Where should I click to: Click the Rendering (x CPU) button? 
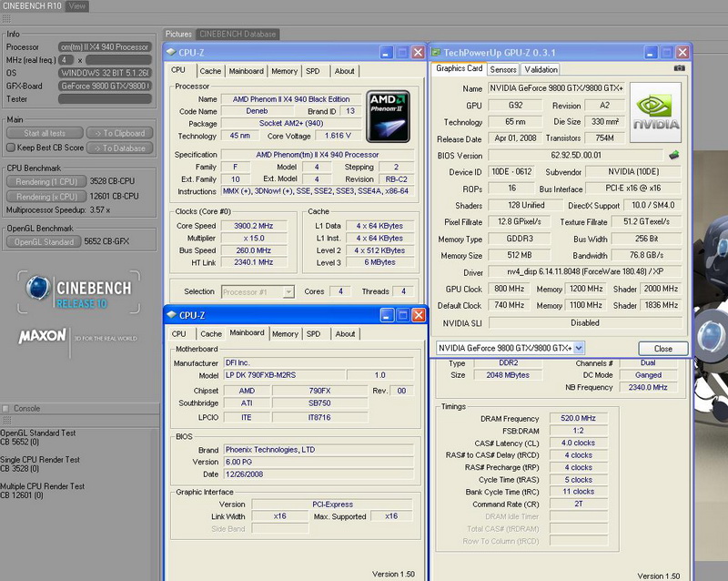(46, 197)
